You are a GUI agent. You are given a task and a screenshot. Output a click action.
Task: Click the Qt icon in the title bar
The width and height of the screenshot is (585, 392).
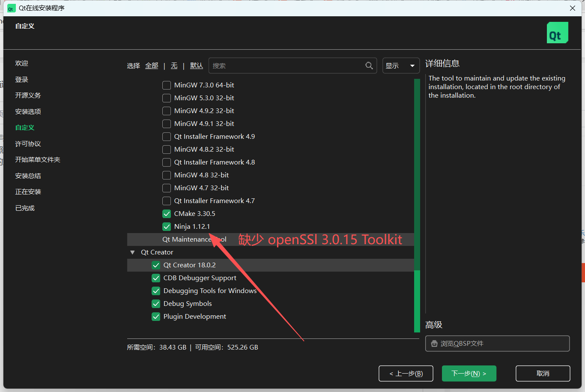[11, 8]
